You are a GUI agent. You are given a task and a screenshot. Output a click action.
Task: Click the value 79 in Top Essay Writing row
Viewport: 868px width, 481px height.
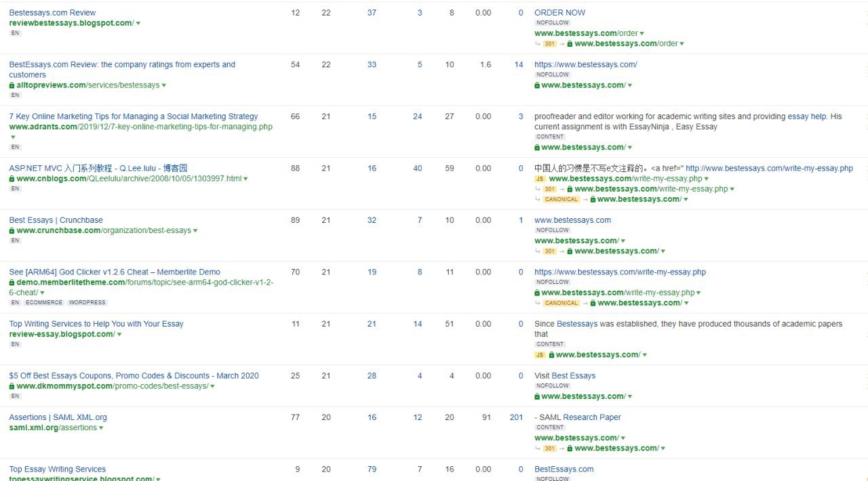coord(372,469)
